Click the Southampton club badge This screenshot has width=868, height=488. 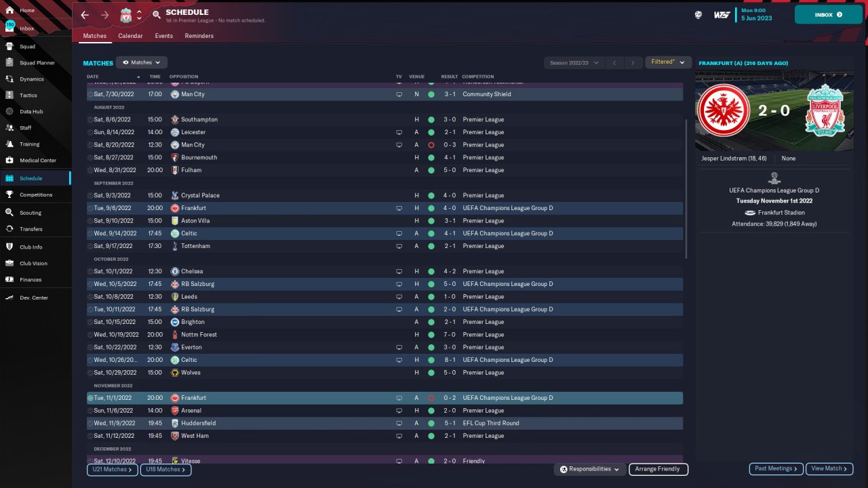175,119
